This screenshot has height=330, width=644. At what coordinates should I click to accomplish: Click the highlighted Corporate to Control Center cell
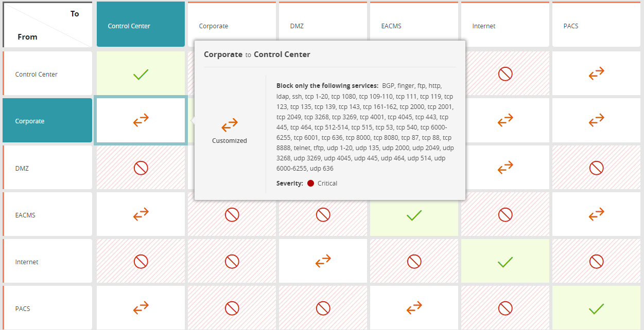click(141, 121)
